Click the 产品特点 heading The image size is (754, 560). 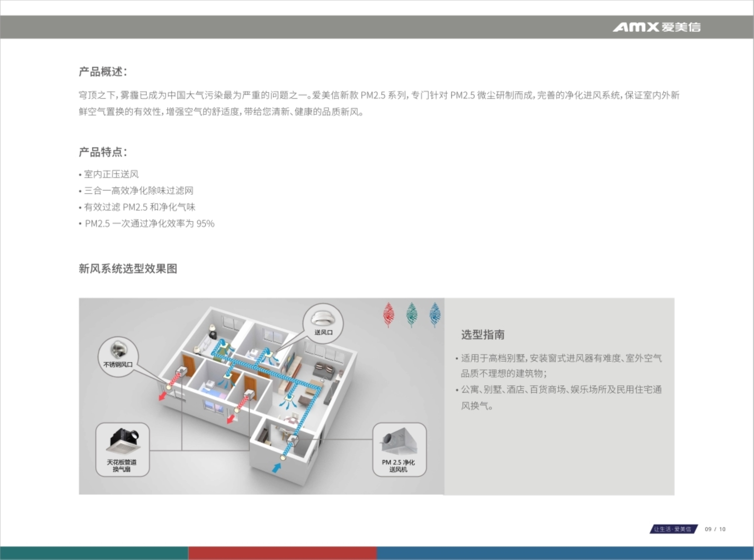coord(103,152)
